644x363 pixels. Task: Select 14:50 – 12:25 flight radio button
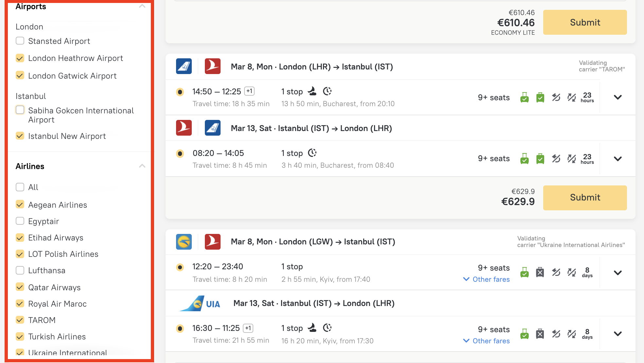tap(180, 92)
